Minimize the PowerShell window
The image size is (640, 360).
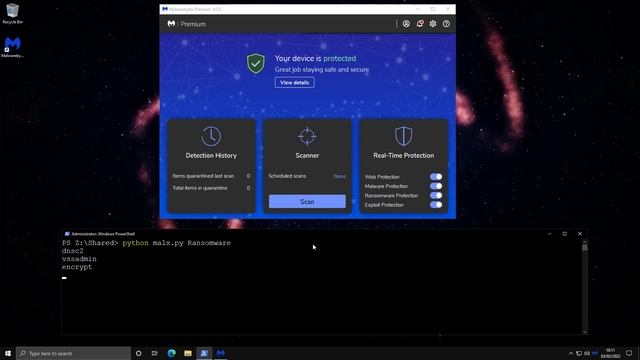pyautogui.click(x=549, y=234)
